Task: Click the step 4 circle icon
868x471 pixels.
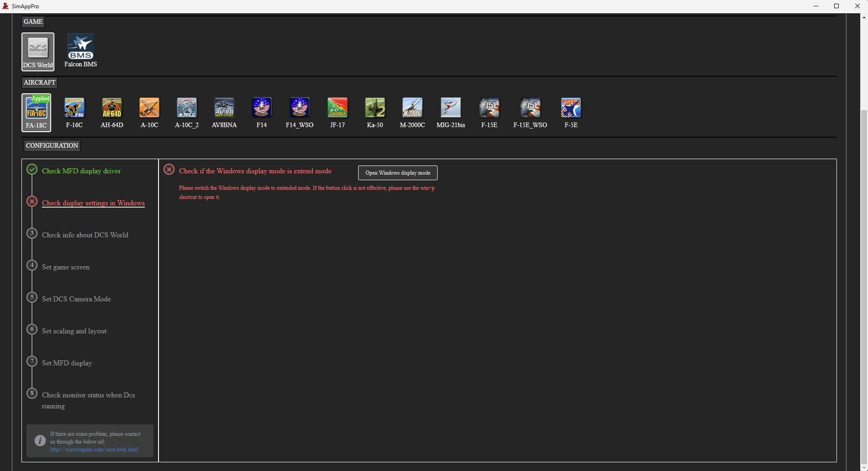Action: point(32,266)
